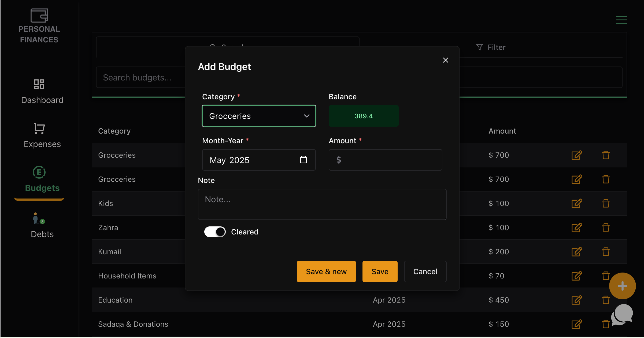644x338 pixels.
Task: Click inside the Amount input field
Action: pyautogui.click(x=385, y=160)
